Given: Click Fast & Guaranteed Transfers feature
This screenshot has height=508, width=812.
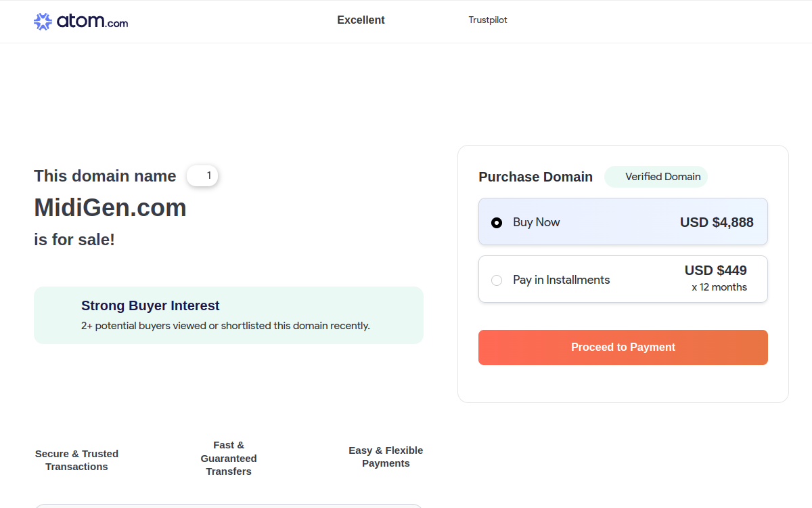Looking at the screenshot, I should 229,458.
